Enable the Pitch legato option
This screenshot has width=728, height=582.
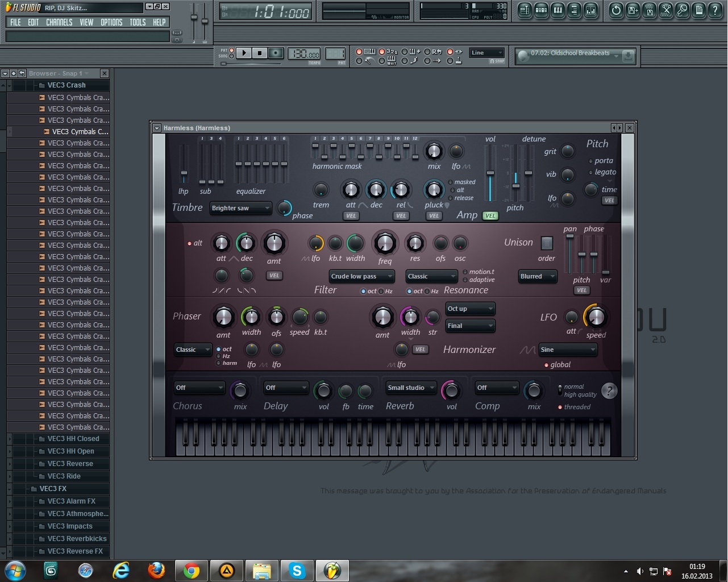[602, 172]
